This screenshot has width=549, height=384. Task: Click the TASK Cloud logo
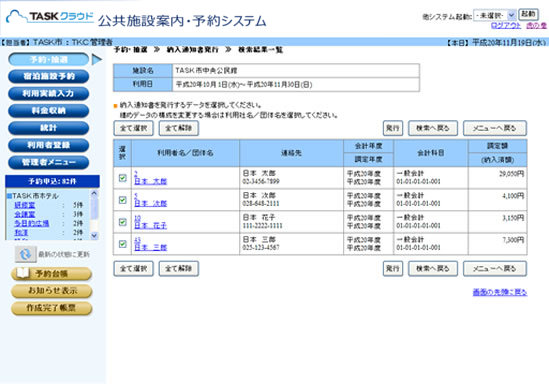(x=50, y=16)
